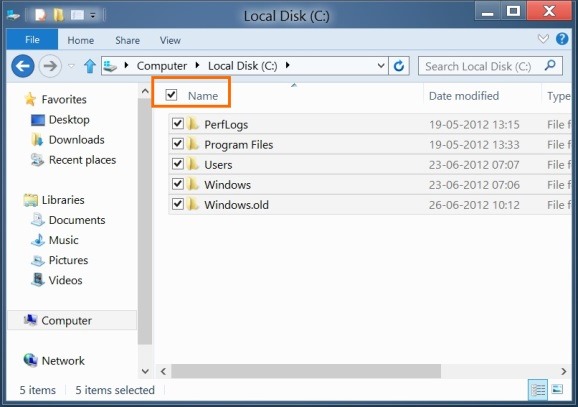Click the horizontal scrollbar thumb
Viewport: 578px width, 407px height.
[x=306, y=371]
